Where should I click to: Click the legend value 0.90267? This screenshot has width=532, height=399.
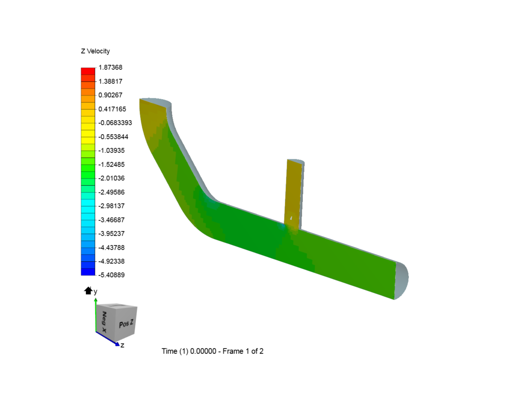[x=110, y=95]
